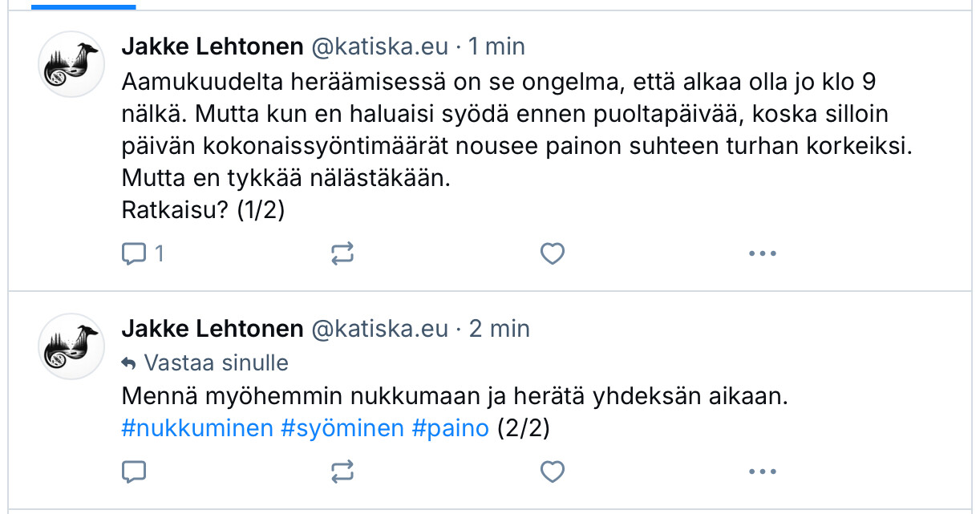Click the #nukkuminen hashtag
This screenshot has height=514, width=980.
[x=197, y=428]
